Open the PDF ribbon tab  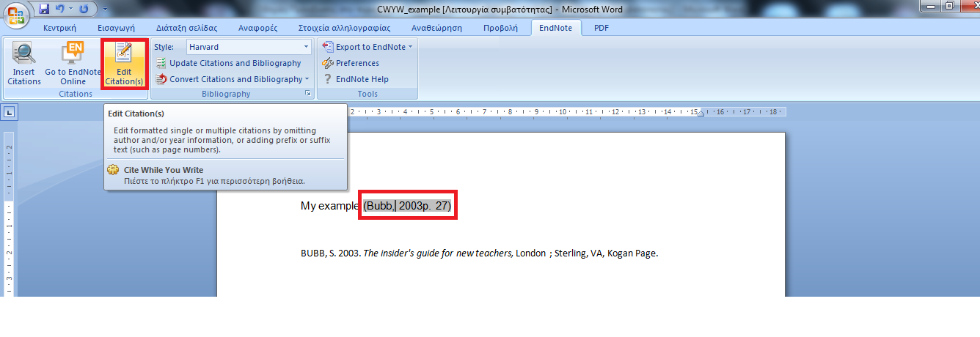(601, 28)
